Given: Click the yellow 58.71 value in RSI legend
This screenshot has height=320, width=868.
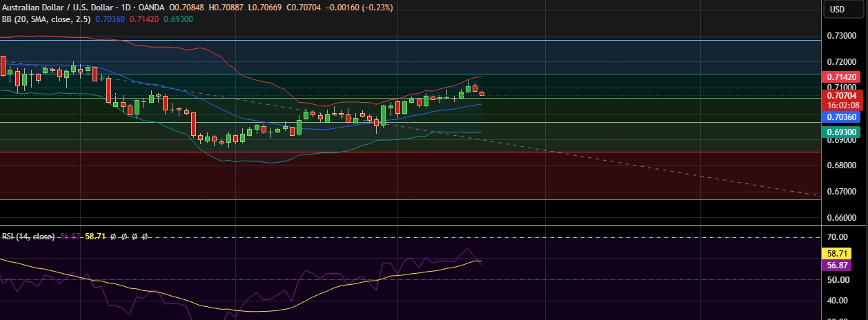Looking at the screenshot, I should point(94,237).
